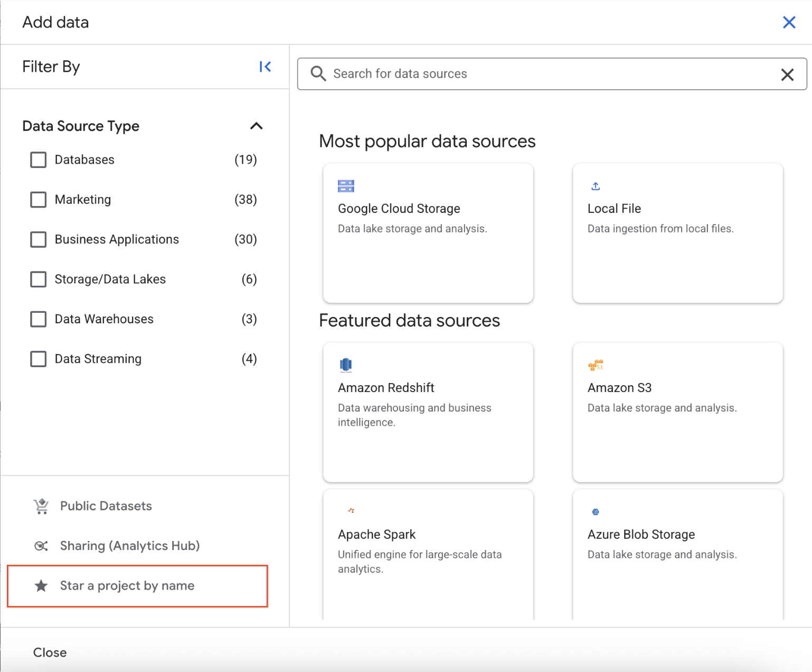The width and height of the screenshot is (812, 672).
Task: Click the Amazon S3 icon
Action: (x=596, y=365)
